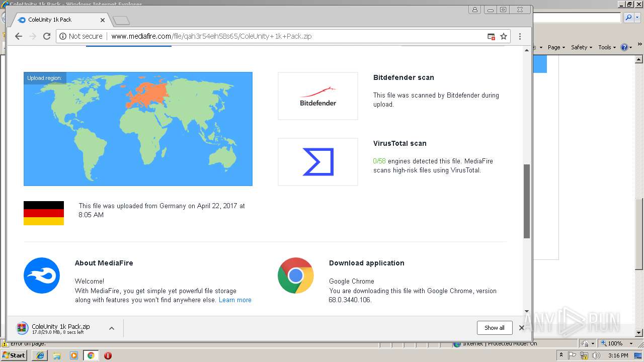Close the Chrome downloads bar
This screenshot has height=362, width=644.
pyautogui.click(x=522, y=328)
